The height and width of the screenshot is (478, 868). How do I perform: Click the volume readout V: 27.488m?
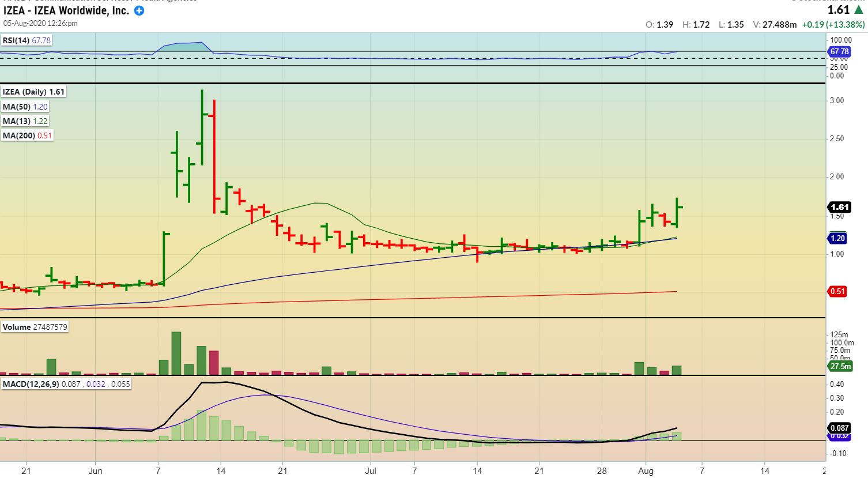click(775, 25)
